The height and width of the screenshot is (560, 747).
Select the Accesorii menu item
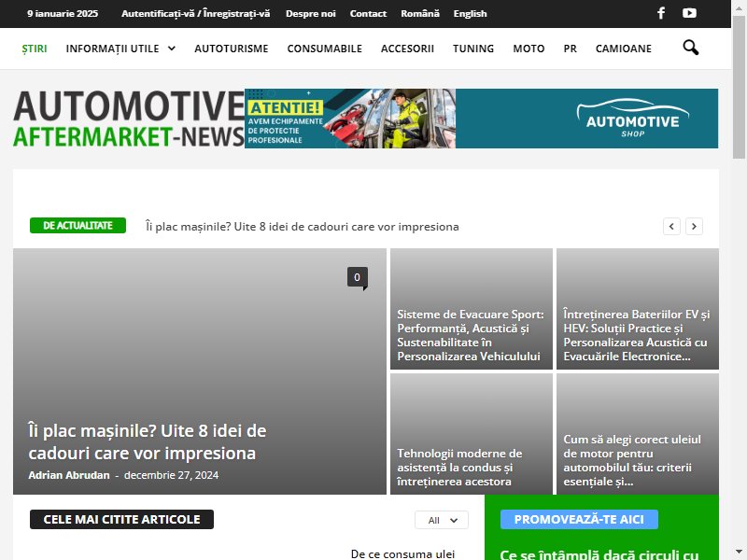(407, 49)
